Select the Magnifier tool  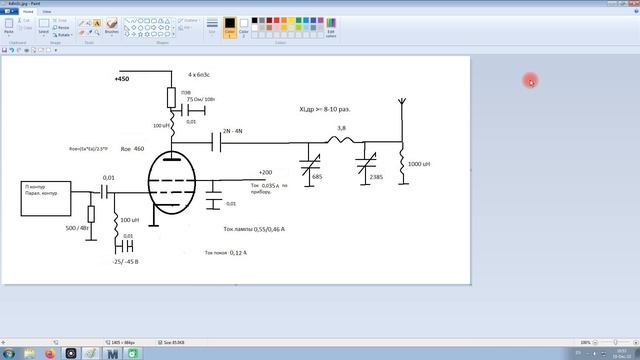coord(97,32)
